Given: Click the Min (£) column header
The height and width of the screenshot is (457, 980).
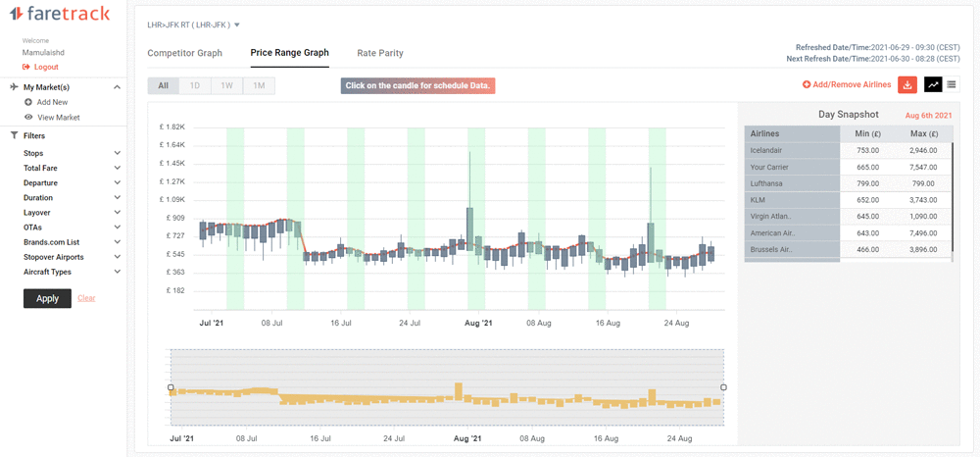Looking at the screenshot, I should pos(868,133).
